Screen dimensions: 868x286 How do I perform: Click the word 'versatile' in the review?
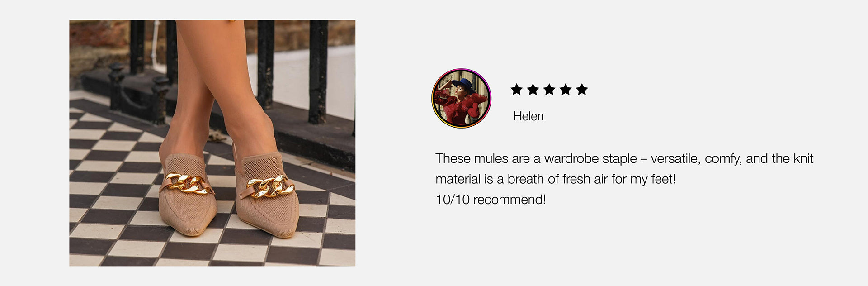point(675,159)
